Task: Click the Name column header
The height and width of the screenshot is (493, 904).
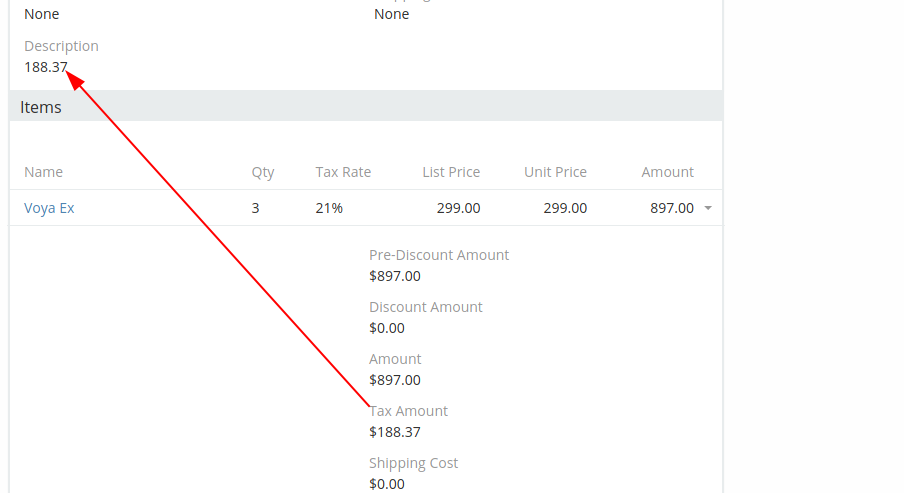Action: point(43,172)
